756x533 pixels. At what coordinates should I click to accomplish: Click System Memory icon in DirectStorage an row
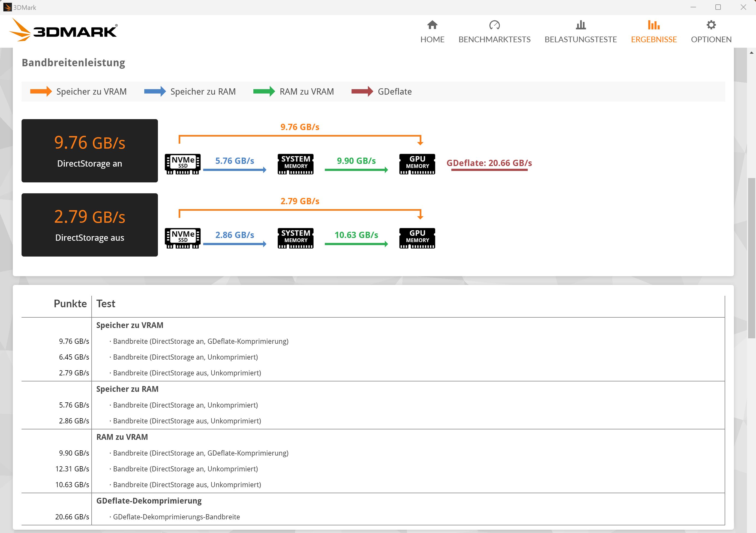click(295, 164)
